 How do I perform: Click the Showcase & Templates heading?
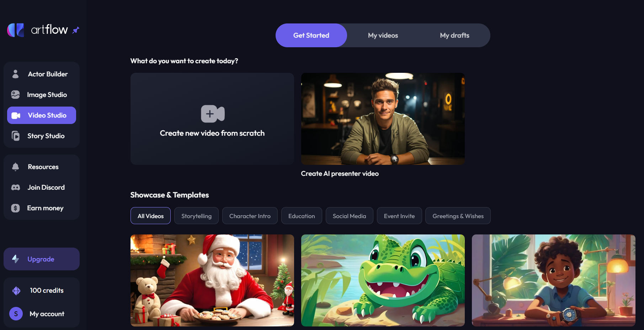[x=170, y=195]
